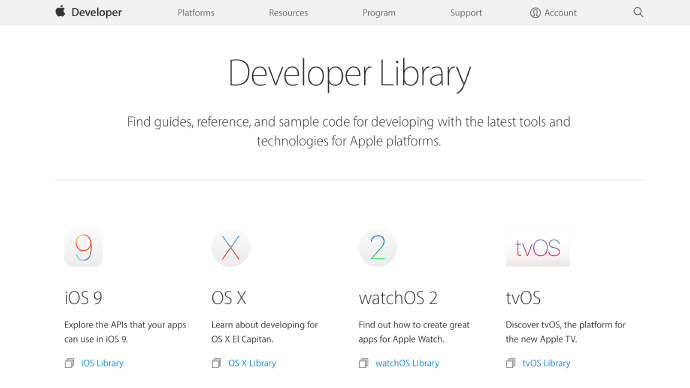Go to the Account page
The image size is (690, 388).
tap(560, 13)
